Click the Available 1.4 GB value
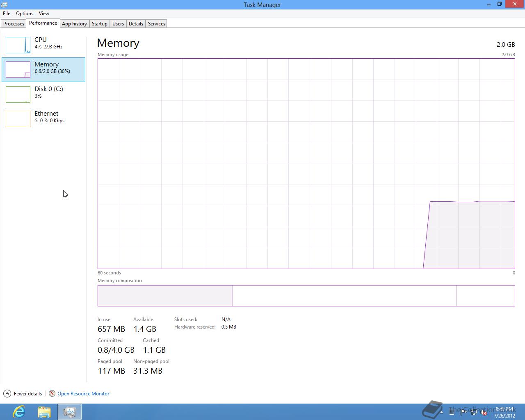Screen dimensions: 525x420 (x=145, y=329)
